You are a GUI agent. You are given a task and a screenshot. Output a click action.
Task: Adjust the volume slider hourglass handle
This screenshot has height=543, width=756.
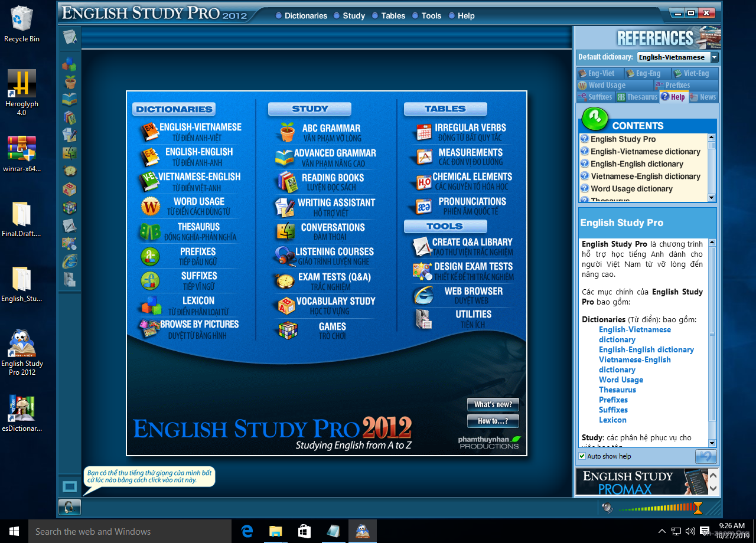click(698, 508)
